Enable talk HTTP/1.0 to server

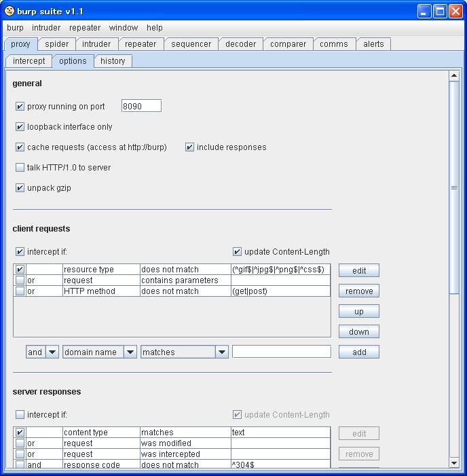[20, 168]
